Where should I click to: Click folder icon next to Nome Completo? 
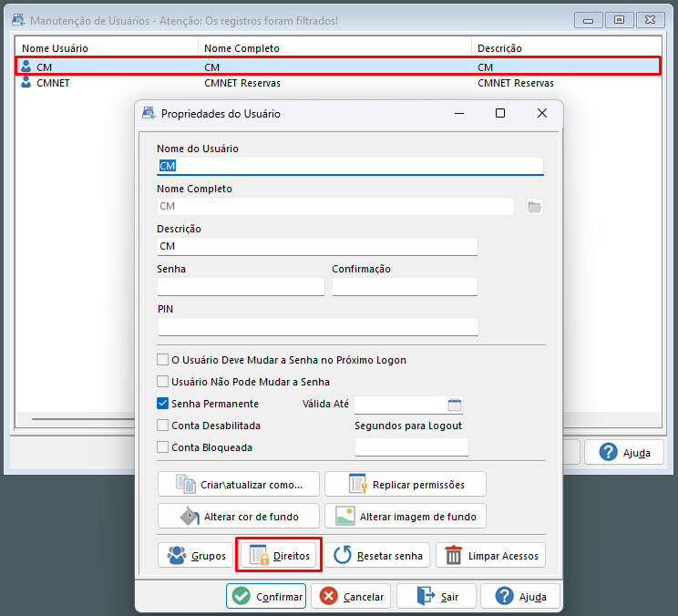pyautogui.click(x=534, y=207)
